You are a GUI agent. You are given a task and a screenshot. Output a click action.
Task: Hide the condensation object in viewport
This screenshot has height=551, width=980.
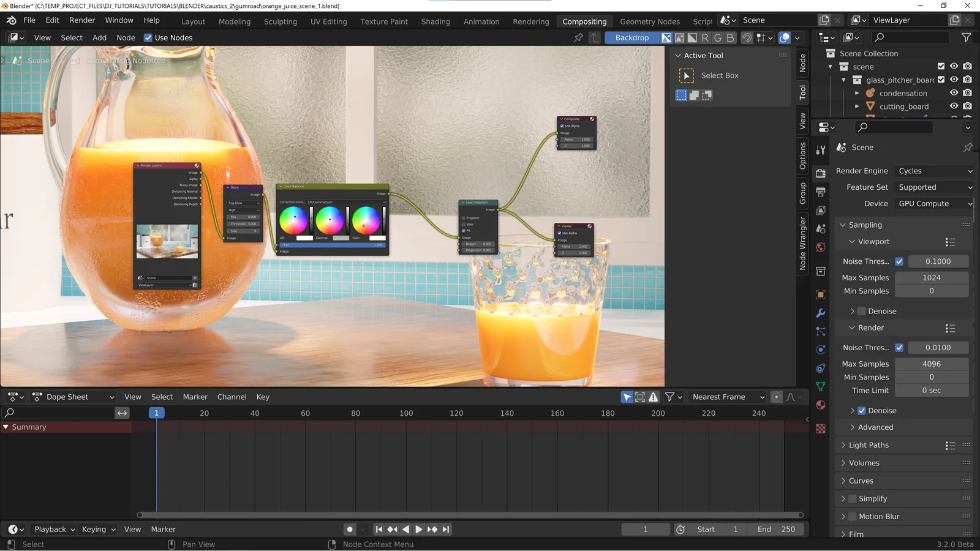coord(954,92)
